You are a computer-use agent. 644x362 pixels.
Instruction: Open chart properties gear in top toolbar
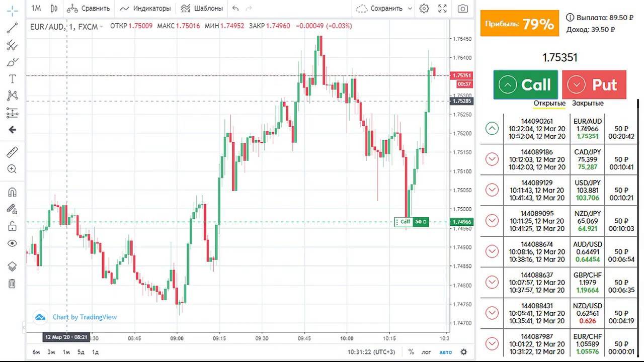click(x=424, y=9)
